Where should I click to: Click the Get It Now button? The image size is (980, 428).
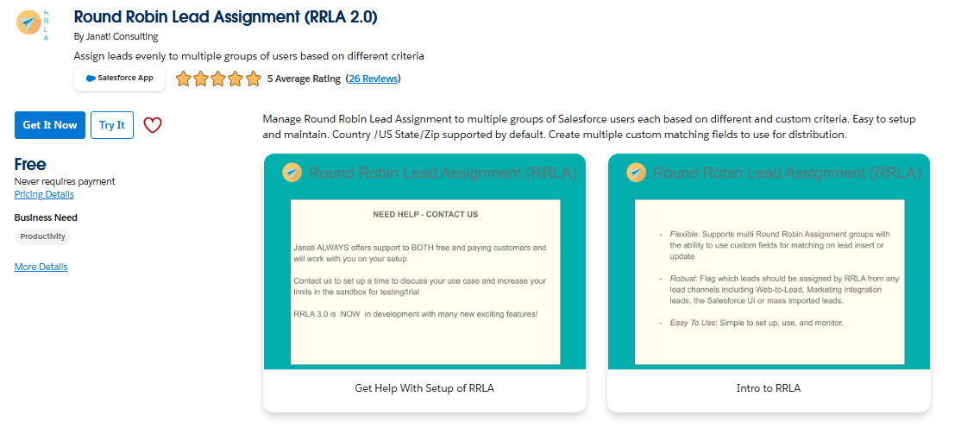pos(50,125)
